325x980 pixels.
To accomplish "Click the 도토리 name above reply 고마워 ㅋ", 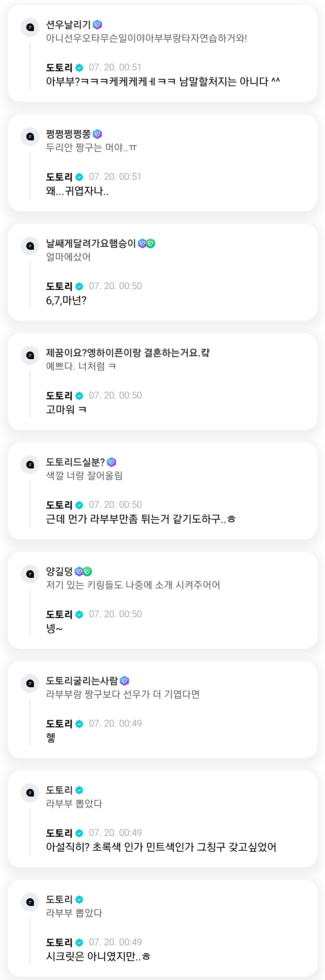I will 59,396.
